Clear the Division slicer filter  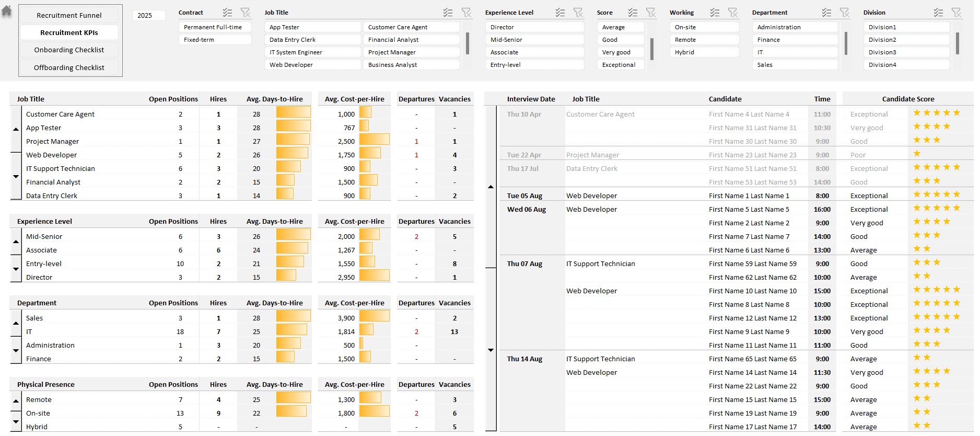pyautogui.click(x=956, y=13)
